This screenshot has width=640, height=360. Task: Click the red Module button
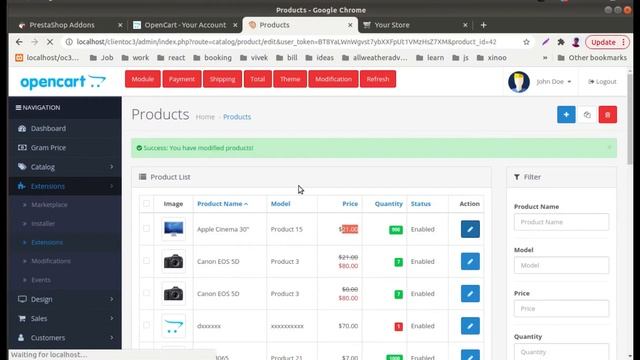(143, 79)
